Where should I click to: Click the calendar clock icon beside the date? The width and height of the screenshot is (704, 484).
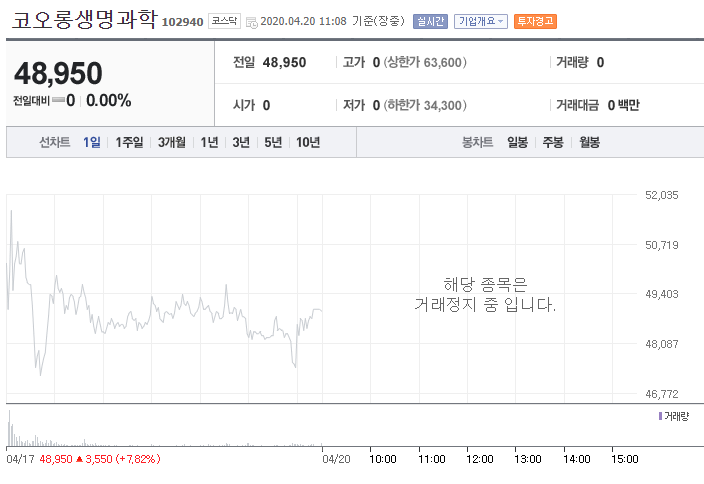(x=252, y=22)
